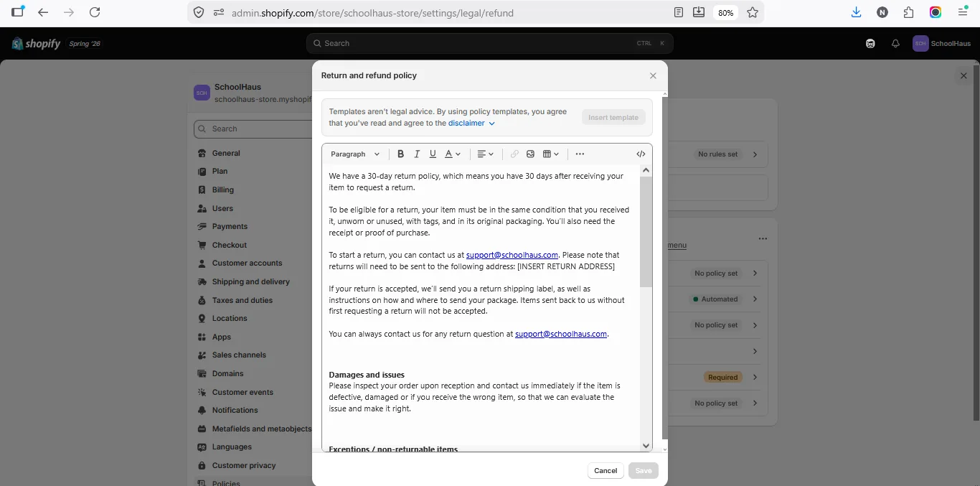This screenshot has width=980, height=486.
Task: Expand the disclaimer link
Action: tap(471, 123)
